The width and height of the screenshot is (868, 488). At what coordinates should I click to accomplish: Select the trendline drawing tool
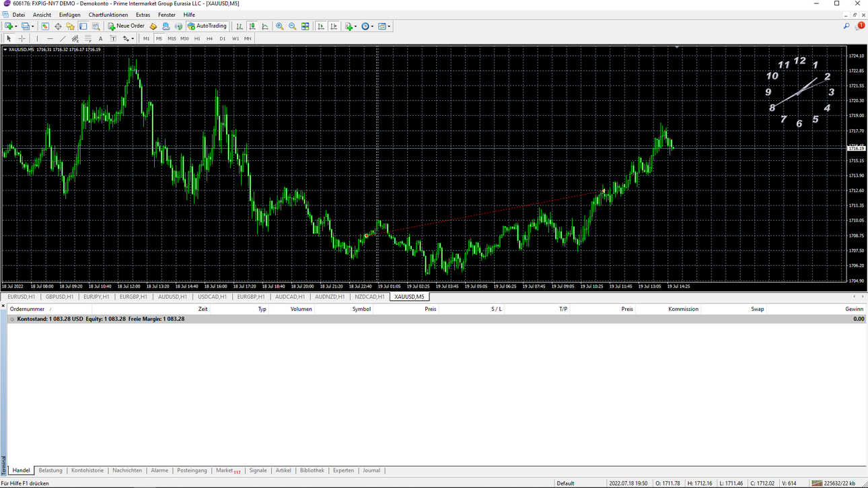[63, 38]
